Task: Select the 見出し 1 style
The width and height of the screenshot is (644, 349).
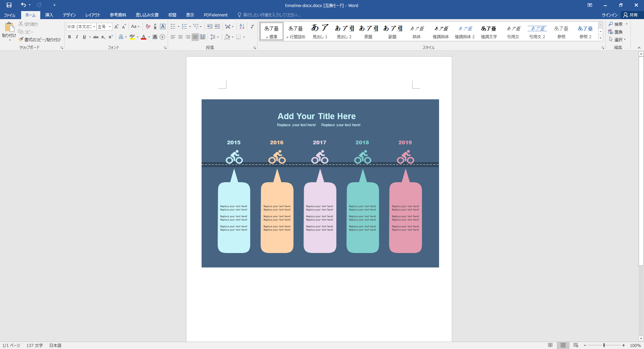Action: (320, 32)
